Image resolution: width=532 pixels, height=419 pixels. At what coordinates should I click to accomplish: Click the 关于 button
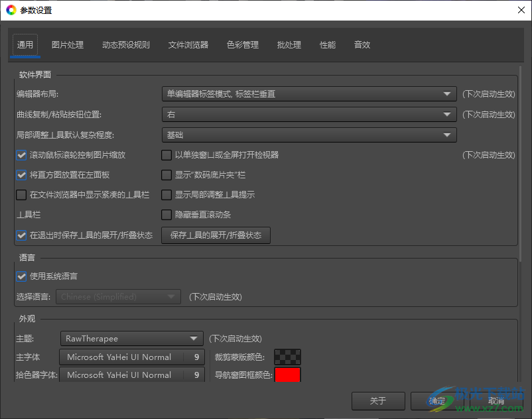pyautogui.click(x=378, y=401)
